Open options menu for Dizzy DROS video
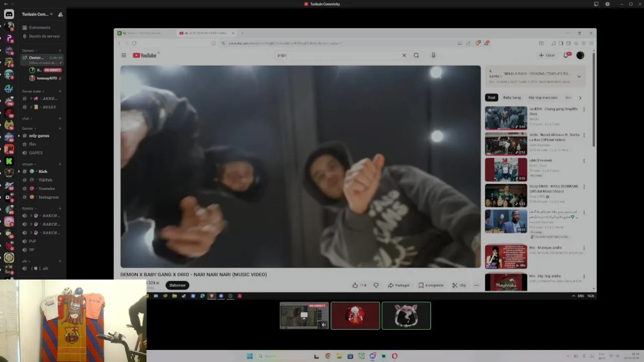The height and width of the screenshot is (362, 644). (x=584, y=187)
